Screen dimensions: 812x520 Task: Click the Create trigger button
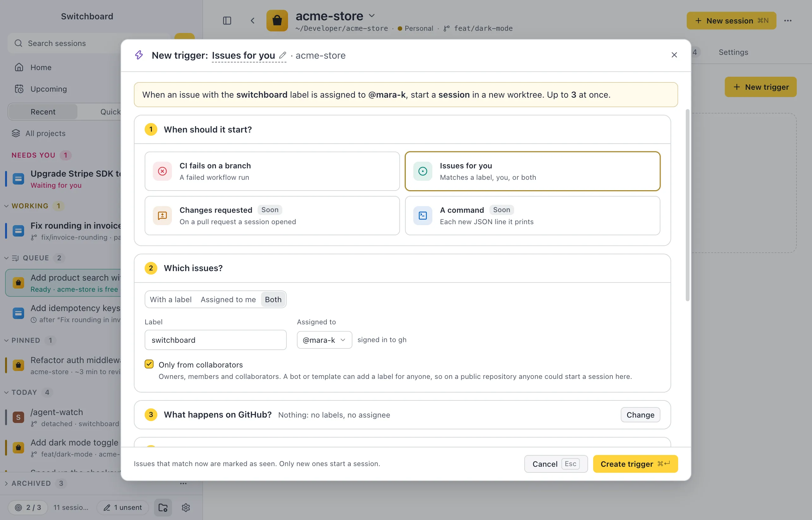[x=635, y=464]
